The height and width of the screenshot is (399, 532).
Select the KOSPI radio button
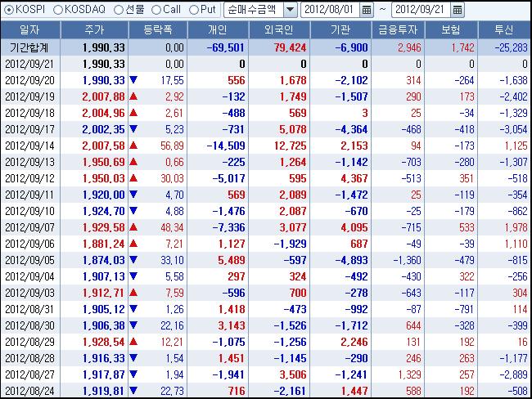(9, 10)
